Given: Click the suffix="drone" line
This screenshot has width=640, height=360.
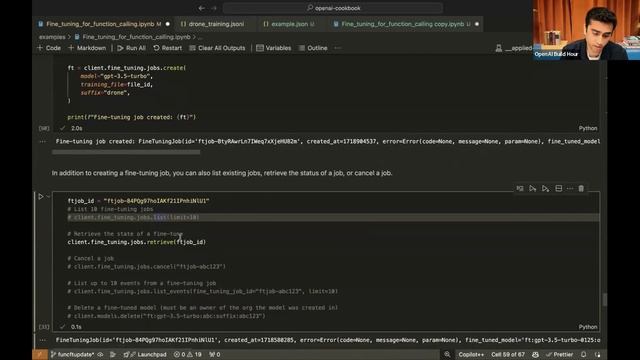Looking at the screenshot, I should pyautogui.click(x=105, y=93).
